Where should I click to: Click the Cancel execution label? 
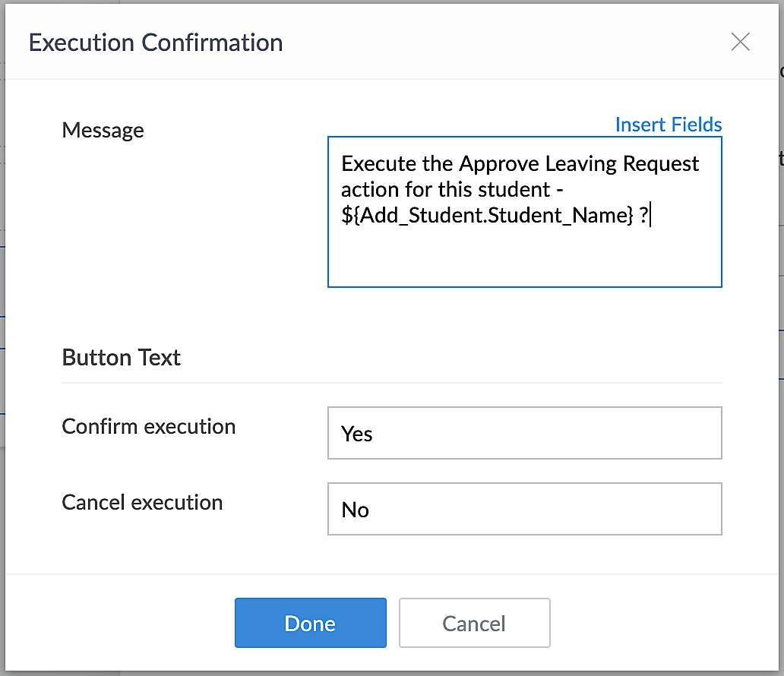click(x=142, y=502)
